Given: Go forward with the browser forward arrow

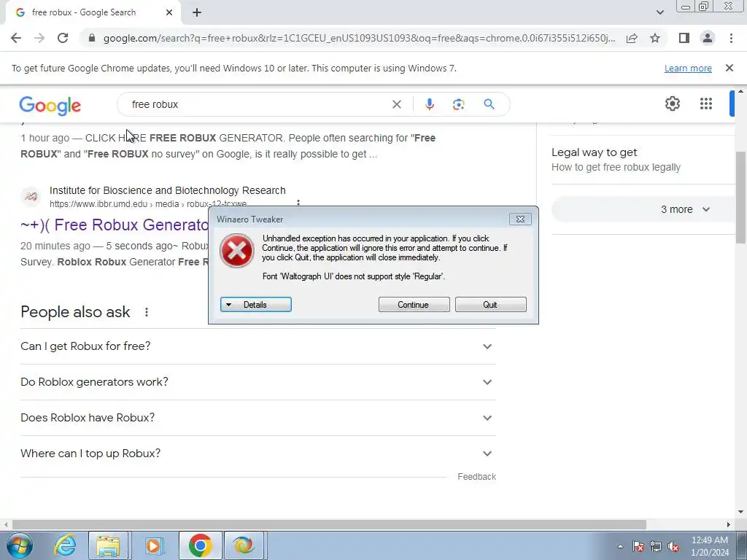Looking at the screenshot, I should tap(39, 38).
